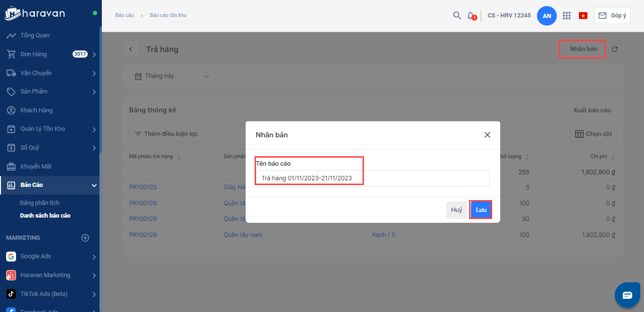Expand the Quản Lý Tồn Kho menu

pyautogui.click(x=94, y=129)
